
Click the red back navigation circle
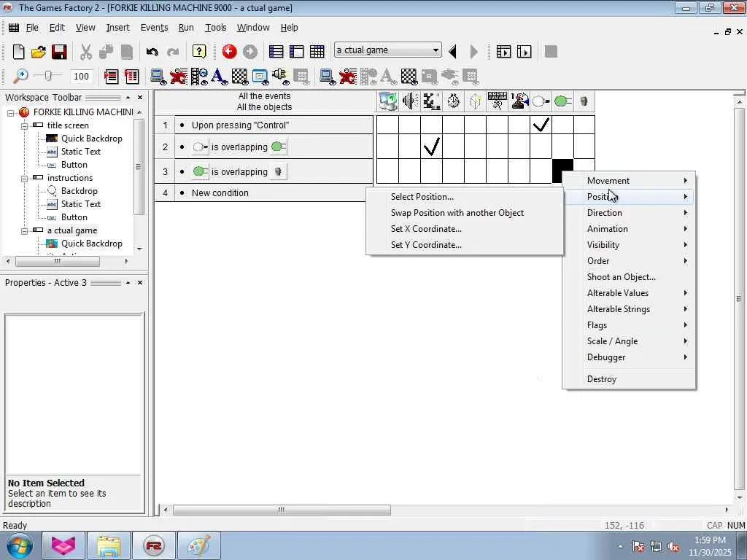point(229,52)
